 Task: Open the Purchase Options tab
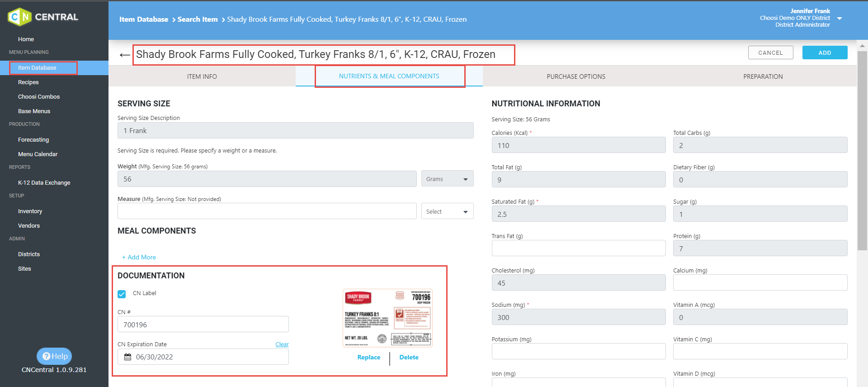tap(576, 76)
